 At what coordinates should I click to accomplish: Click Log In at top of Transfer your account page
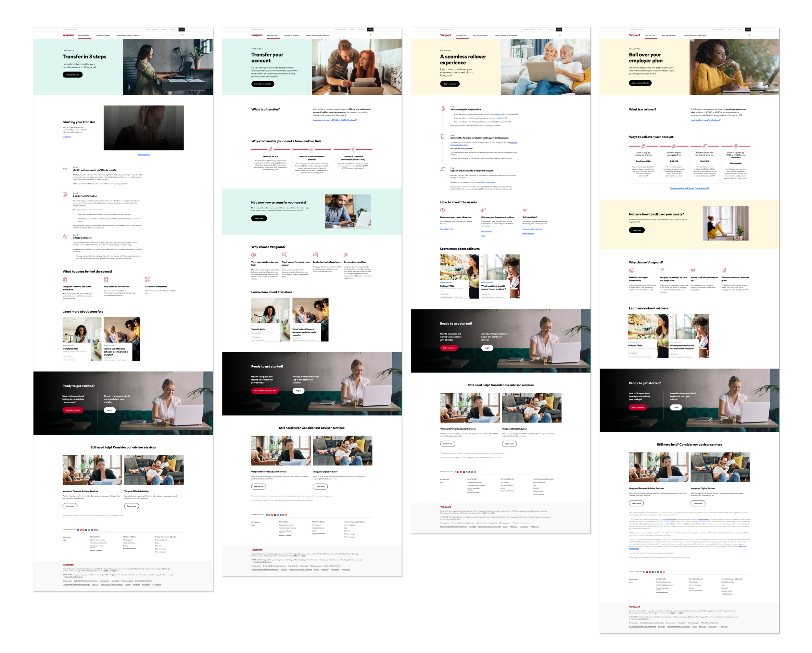(x=370, y=29)
